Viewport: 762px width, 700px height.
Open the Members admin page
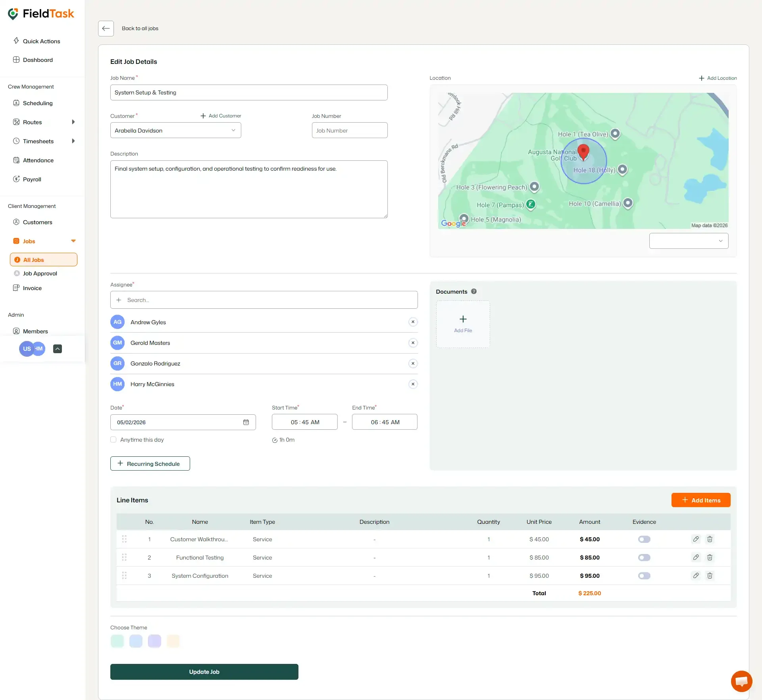[x=35, y=331]
